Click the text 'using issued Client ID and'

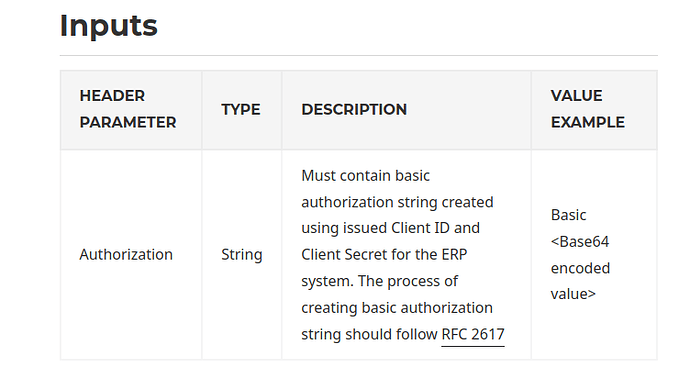coord(390,228)
